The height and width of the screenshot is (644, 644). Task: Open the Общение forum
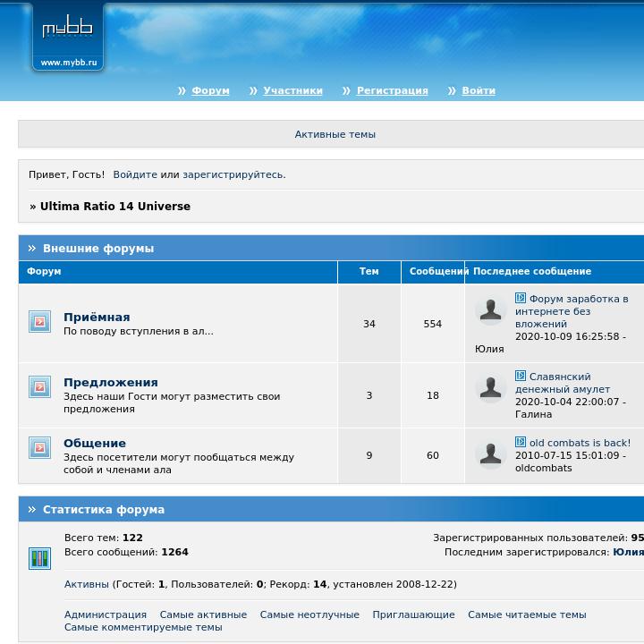[x=95, y=443]
